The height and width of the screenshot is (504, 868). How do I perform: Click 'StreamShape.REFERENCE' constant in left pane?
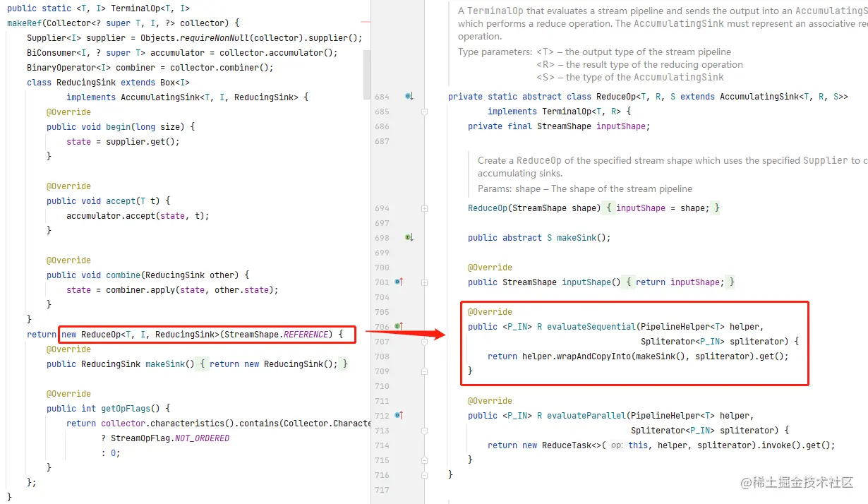[x=277, y=335]
